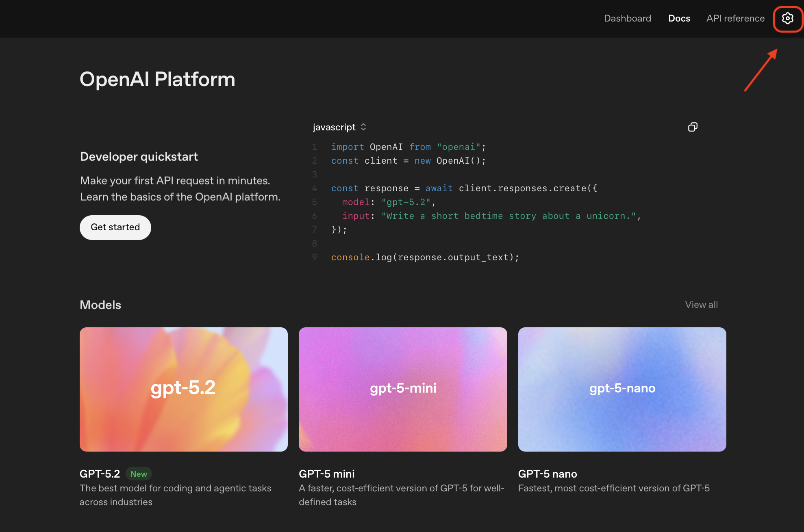Click the GPT-5.2 description text
804x532 pixels.
coord(176,495)
